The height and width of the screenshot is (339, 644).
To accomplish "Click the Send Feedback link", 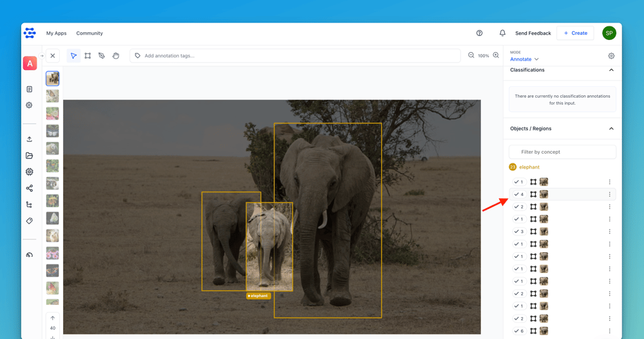I will click(533, 33).
